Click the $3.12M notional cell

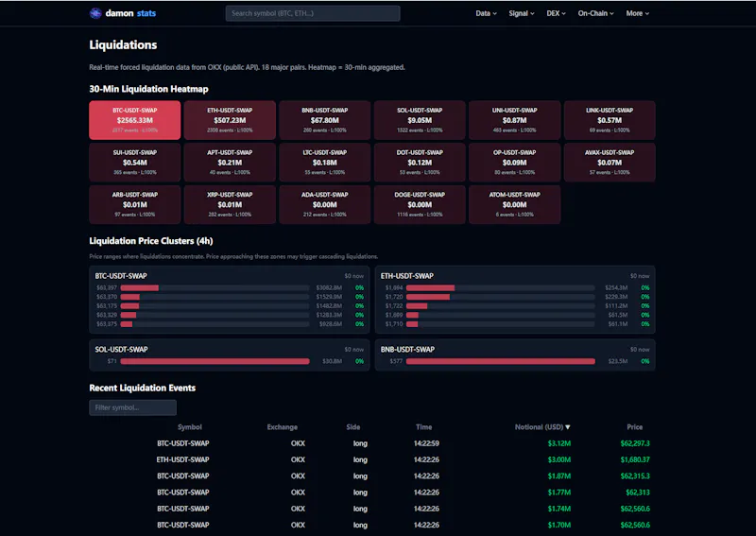pyautogui.click(x=558, y=443)
